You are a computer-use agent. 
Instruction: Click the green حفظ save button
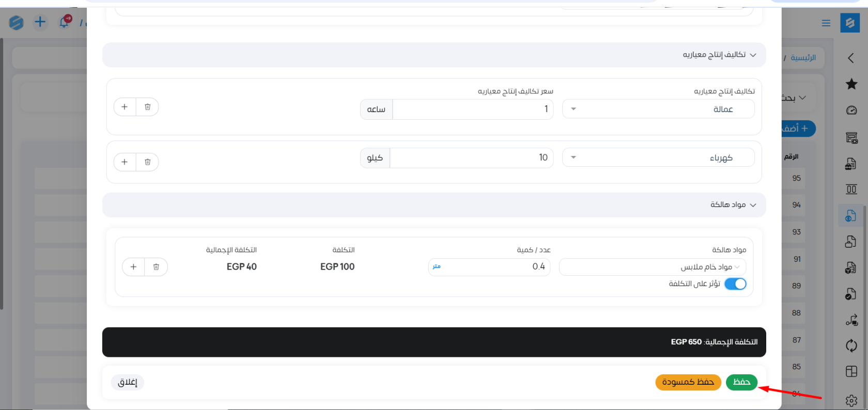pos(741,382)
